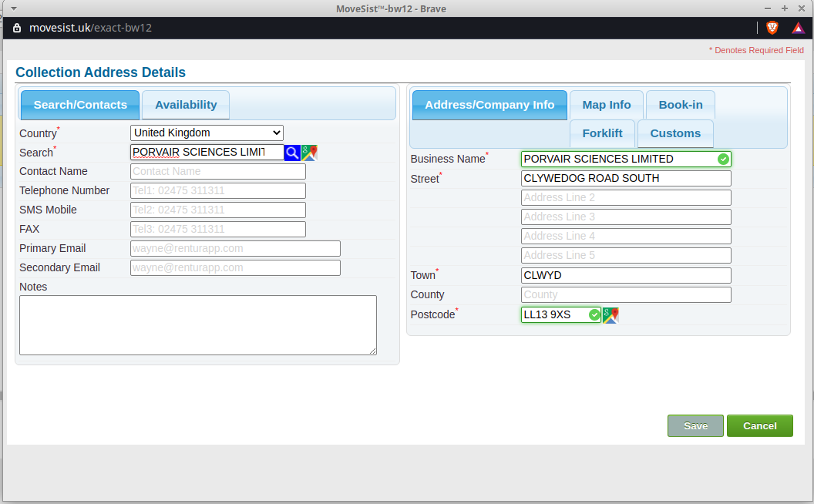
Task: Maximize the Brave window
Action: (785, 8)
